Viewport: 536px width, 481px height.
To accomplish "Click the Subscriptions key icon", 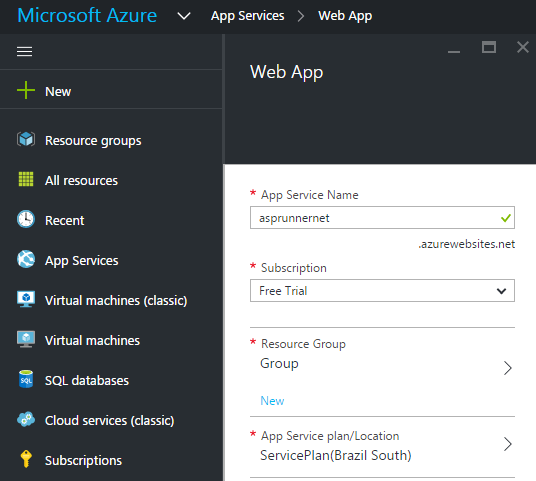I will (26, 459).
